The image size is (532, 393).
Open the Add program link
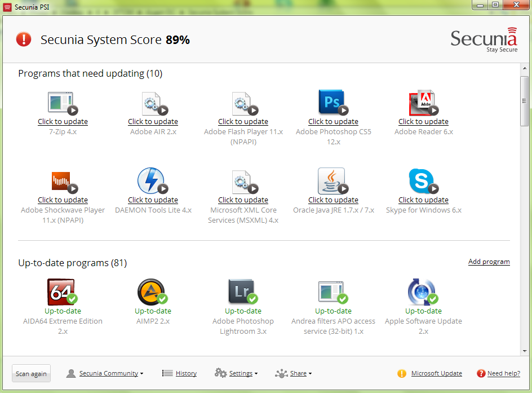[x=489, y=262]
